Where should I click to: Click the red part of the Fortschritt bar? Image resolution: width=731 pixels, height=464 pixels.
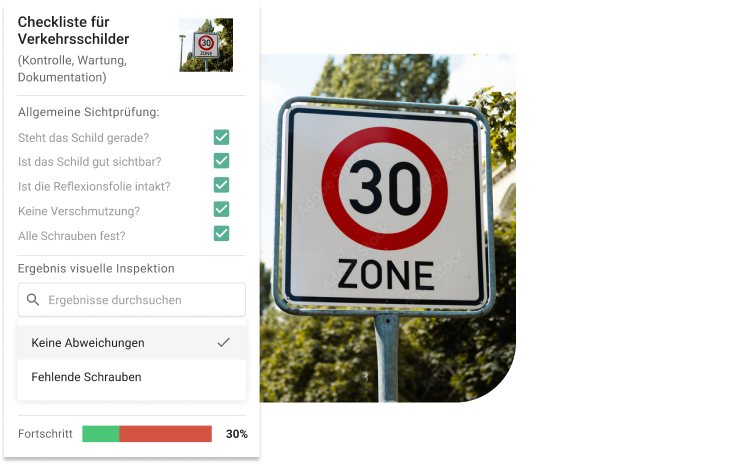(x=166, y=434)
